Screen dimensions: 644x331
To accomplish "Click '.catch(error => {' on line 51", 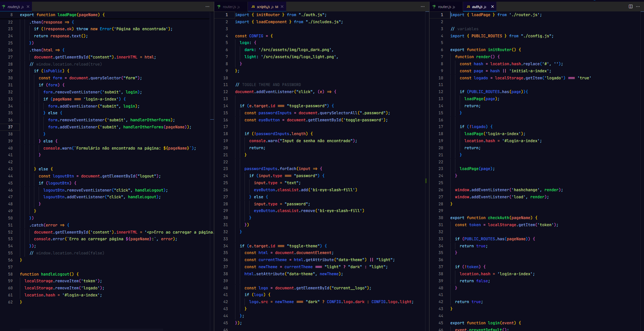I will click(x=49, y=225).
